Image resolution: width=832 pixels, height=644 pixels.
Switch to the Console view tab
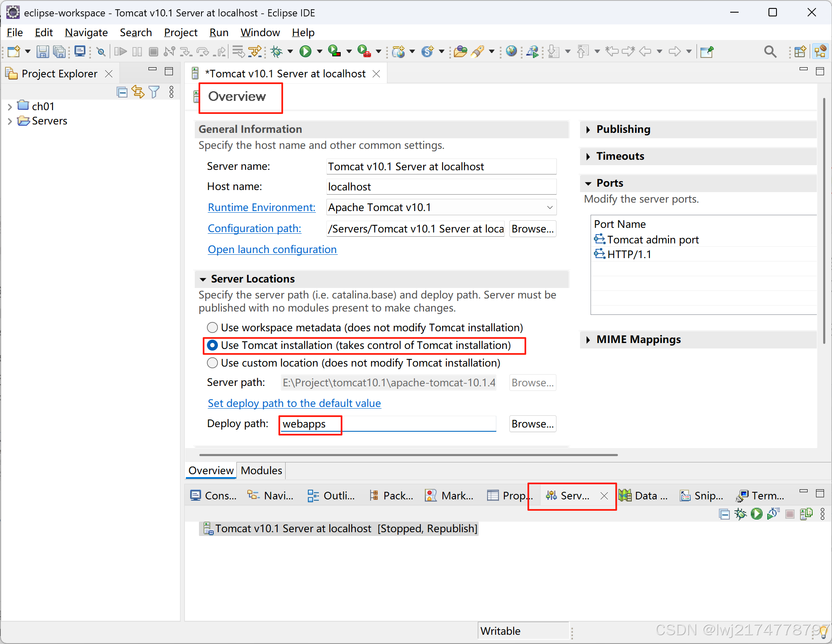point(213,496)
